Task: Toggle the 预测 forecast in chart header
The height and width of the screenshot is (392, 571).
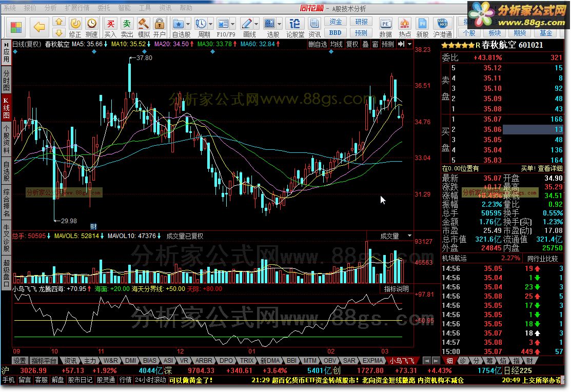Action: pos(388,45)
